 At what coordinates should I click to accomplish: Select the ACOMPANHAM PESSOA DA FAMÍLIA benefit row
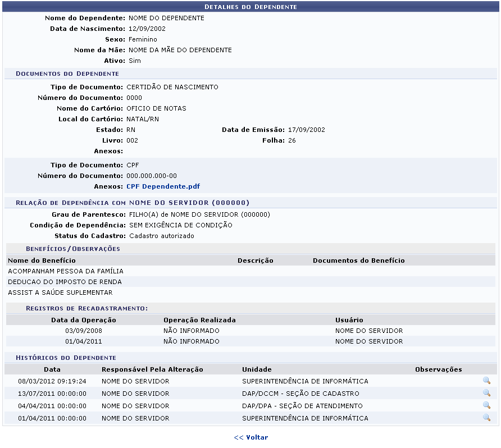[66, 271]
